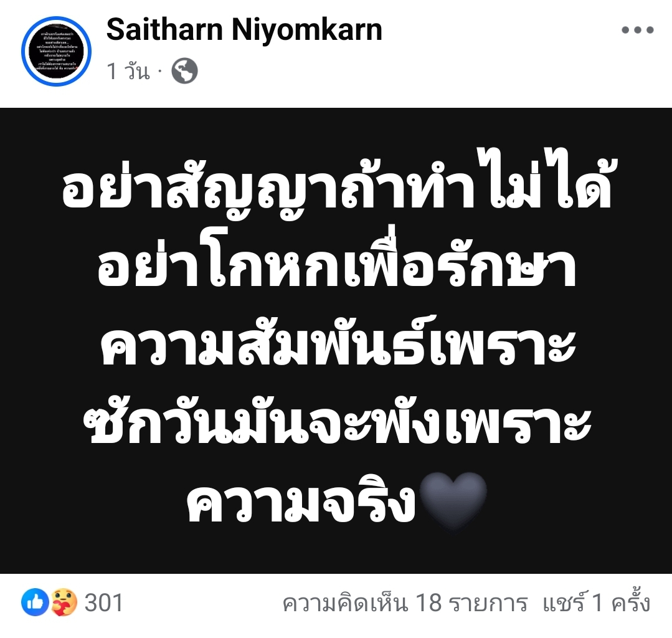Click the blue thumbs-up Like reaction icon

click(x=35, y=602)
